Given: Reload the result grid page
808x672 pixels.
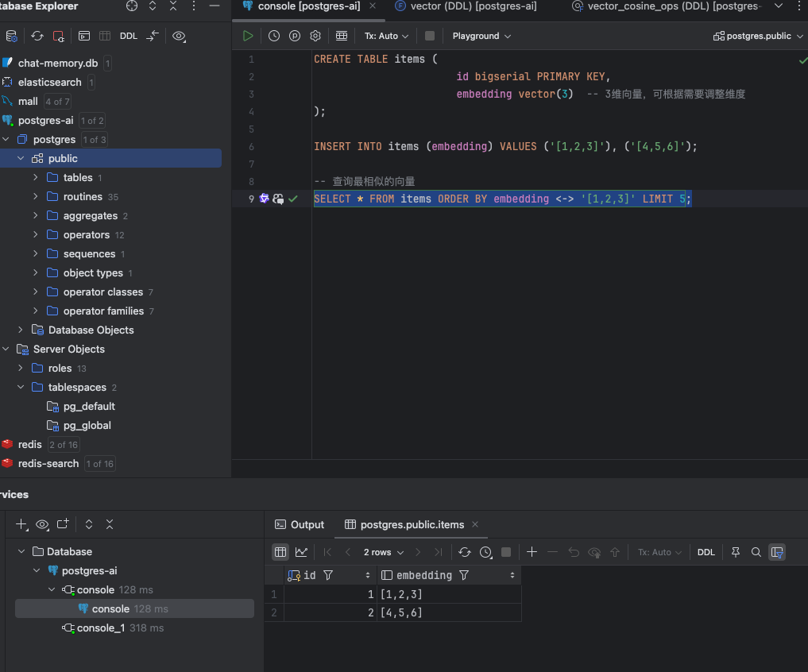Looking at the screenshot, I should [x=464, y=552].
